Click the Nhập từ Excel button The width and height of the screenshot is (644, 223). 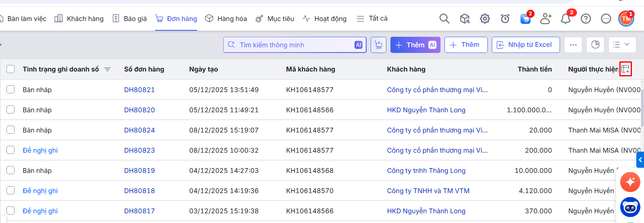525,45
